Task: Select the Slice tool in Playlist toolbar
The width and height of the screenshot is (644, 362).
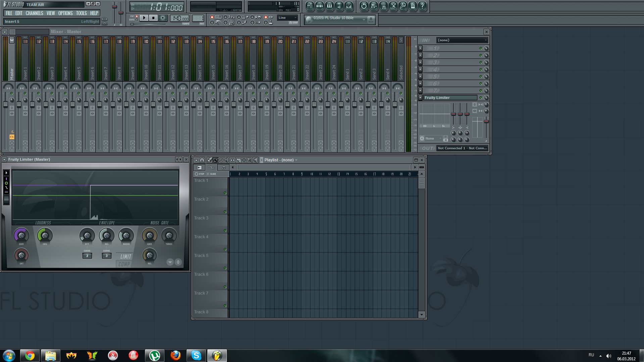Action: 238,160
